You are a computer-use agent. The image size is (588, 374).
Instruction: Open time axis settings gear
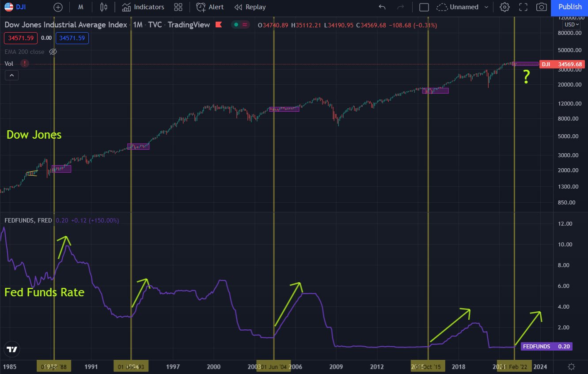[x=571, y=367]
